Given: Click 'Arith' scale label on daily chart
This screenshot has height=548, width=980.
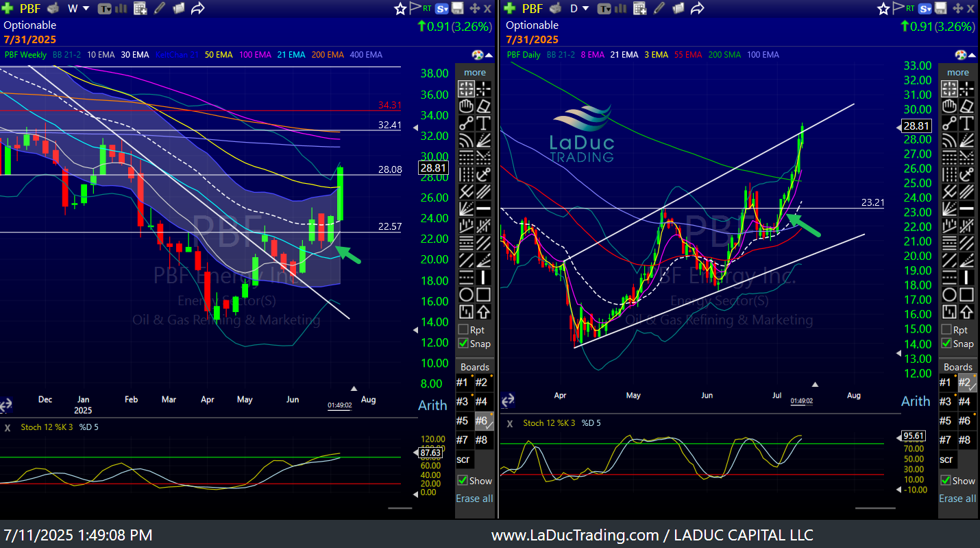Looking at the screenshot, I should pyautogui.click(x=916, y=401).
